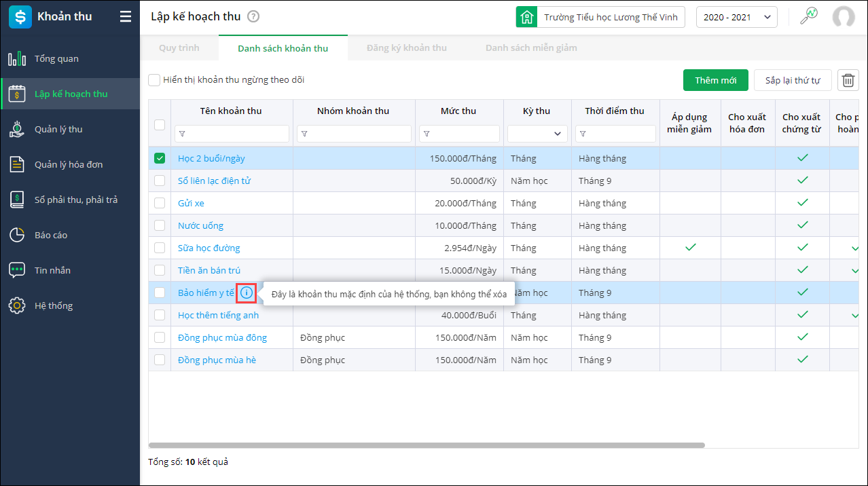Click info icon beside Bảo hiểm y tế

click(246, 293)
